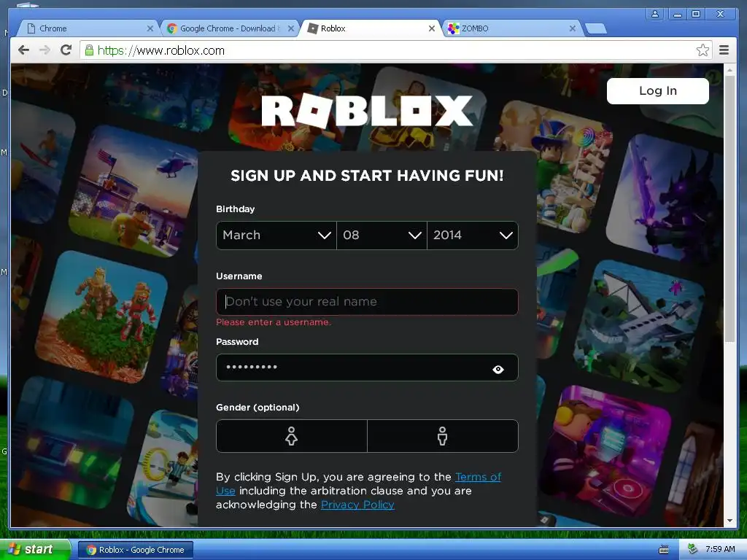Open the birthday month dropdown showing March
The width and height of the screenshot is (747, 560).
point(276,236)
